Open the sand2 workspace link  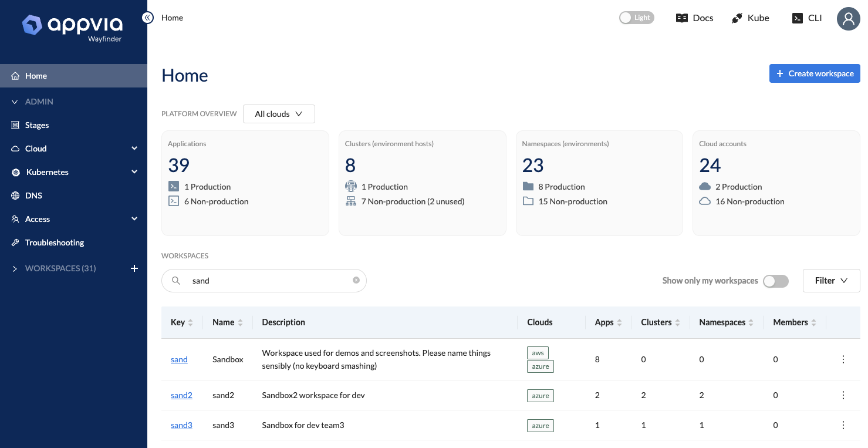click(181, 395)
